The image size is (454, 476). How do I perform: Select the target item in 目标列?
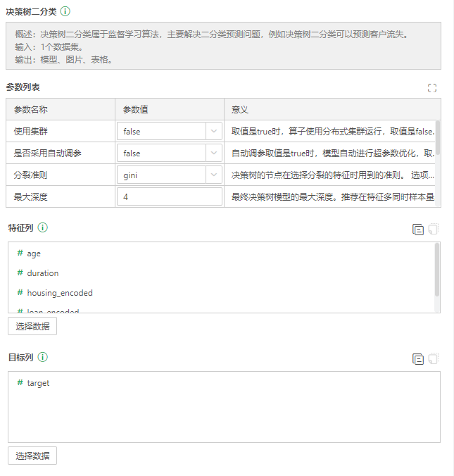pyautogui.click(x=38, y=383)
